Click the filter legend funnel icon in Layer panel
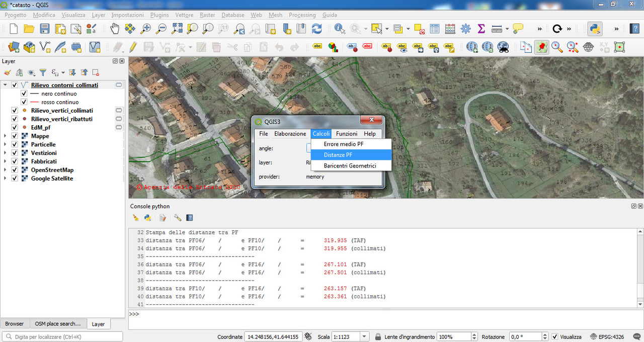 click(x=43, y=72)
